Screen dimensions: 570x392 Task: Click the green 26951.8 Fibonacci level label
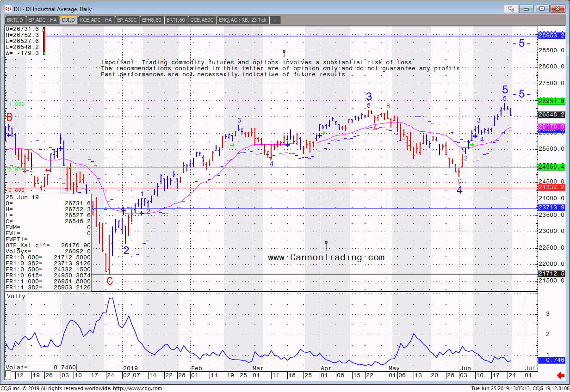click(x=551, y=101)
